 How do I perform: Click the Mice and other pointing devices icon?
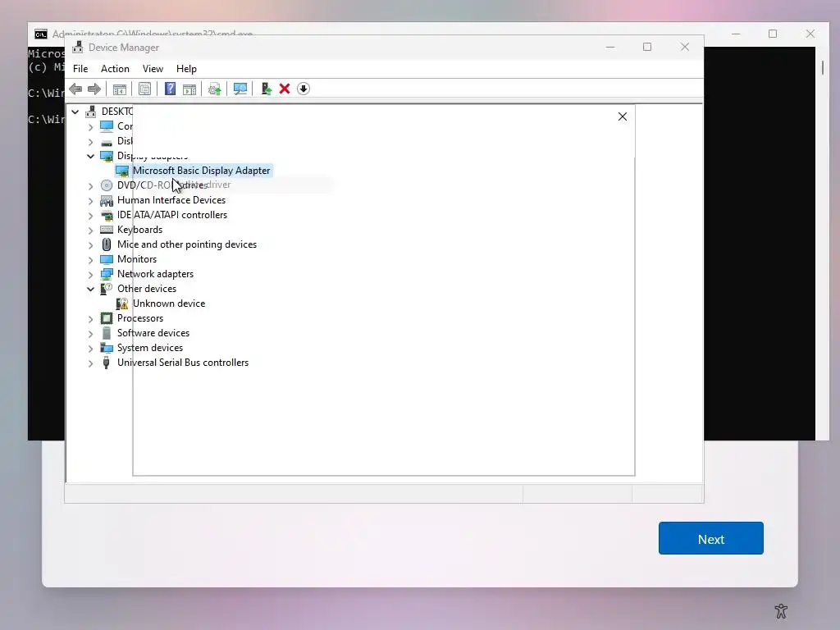point(107,244)
